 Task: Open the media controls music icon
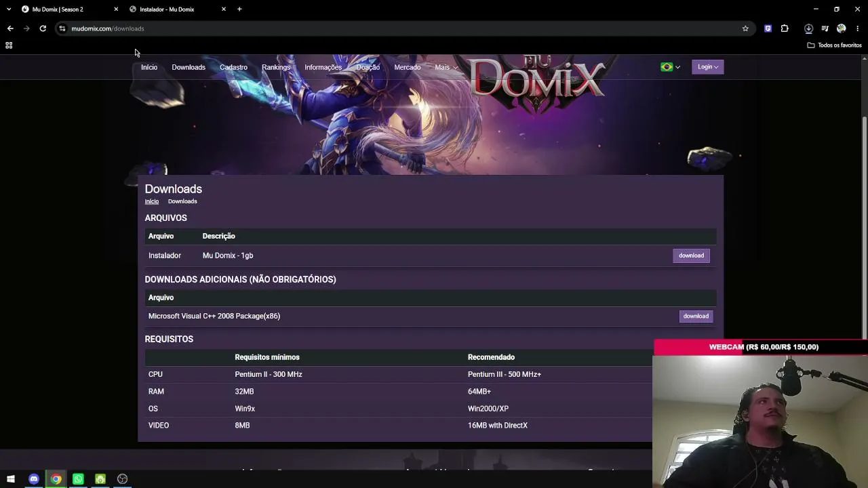click(x=825, y=28)
